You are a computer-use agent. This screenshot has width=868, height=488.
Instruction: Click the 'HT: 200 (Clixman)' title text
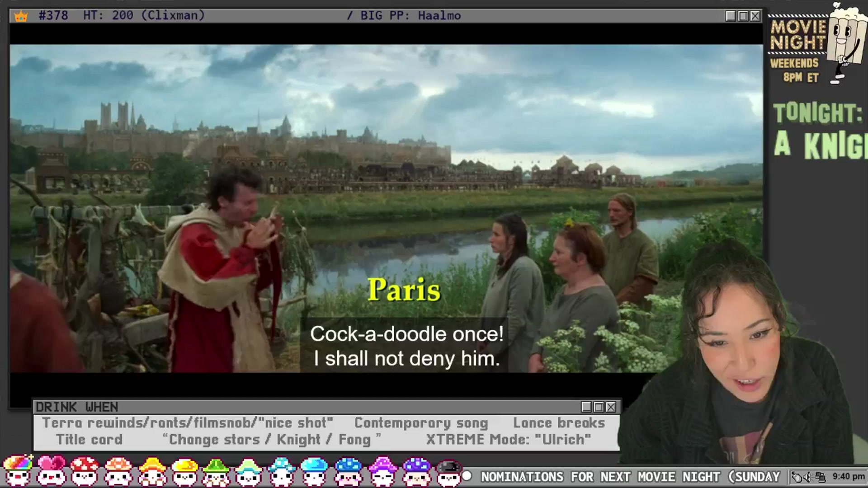pyautogui.click(x=144, y=15)
